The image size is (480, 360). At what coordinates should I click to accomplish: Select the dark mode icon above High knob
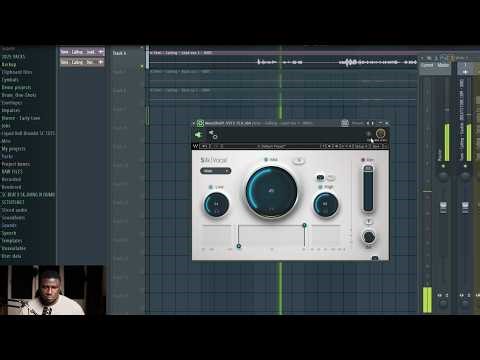coord(320,178)
